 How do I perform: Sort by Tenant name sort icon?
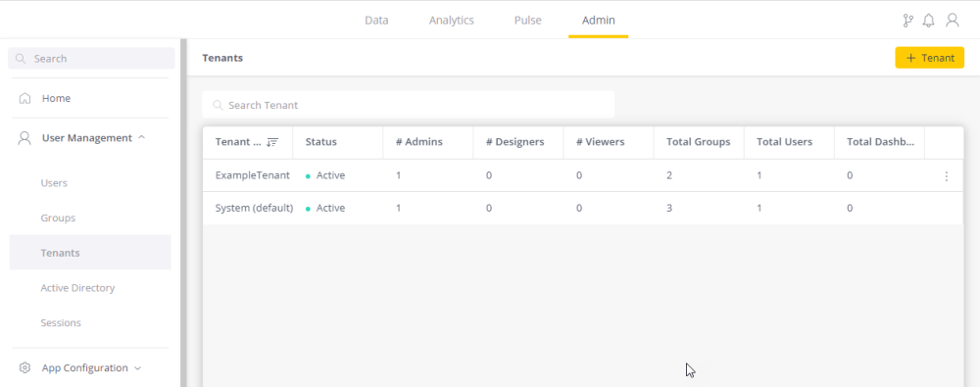tap(271, 142)
